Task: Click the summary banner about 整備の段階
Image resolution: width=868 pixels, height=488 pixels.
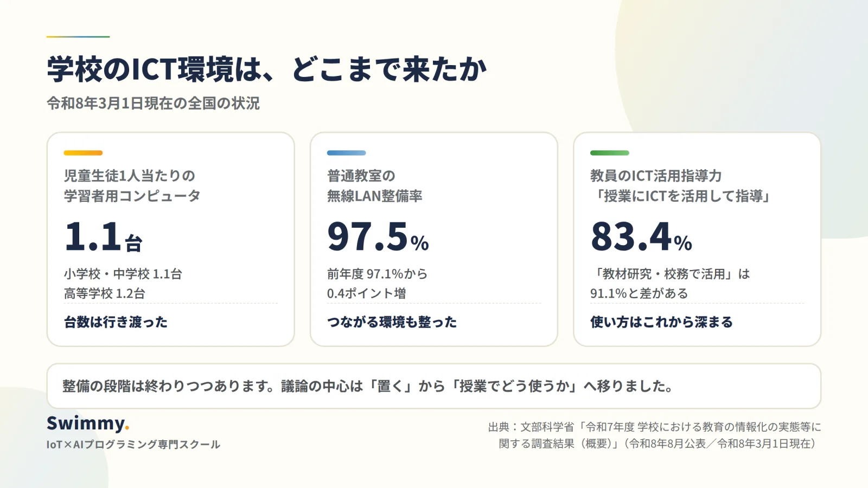Action: [434, 386]
